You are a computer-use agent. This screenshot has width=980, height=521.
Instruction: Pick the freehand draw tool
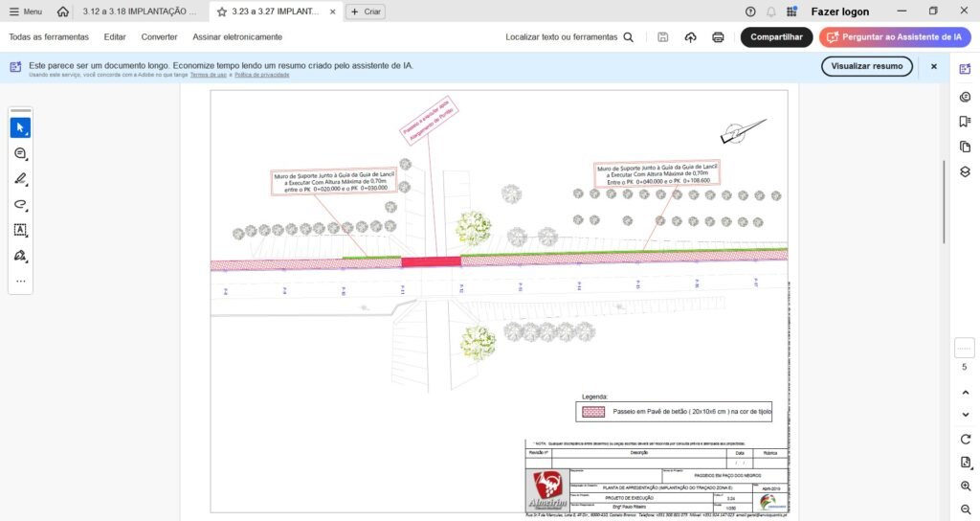tap(20, 205)
